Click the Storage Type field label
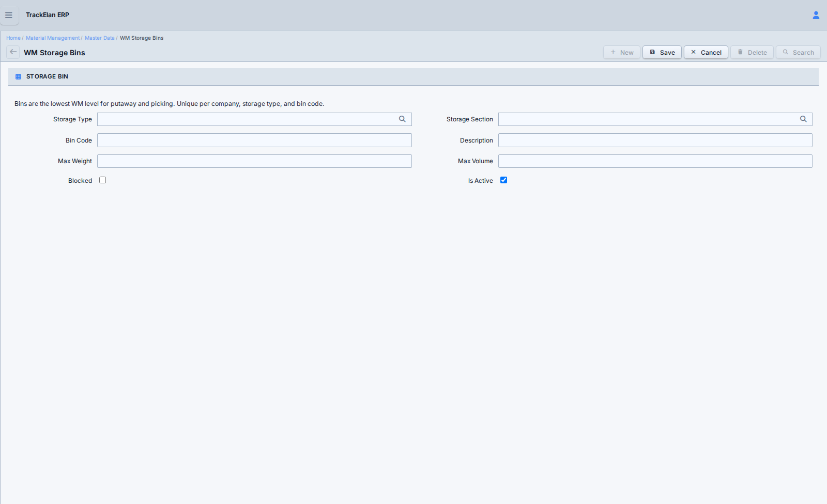827x504 pixels. click(72, 119)
